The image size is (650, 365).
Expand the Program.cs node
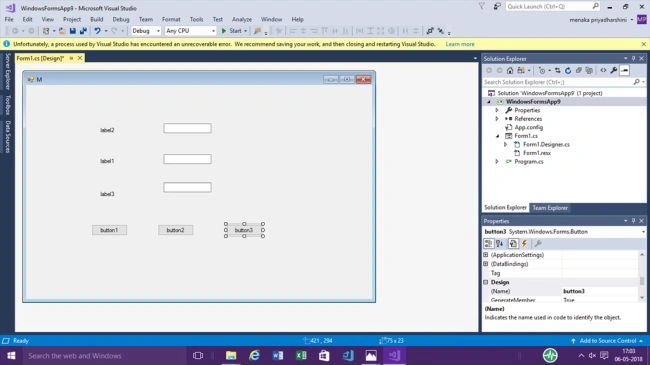coord(497,162)
